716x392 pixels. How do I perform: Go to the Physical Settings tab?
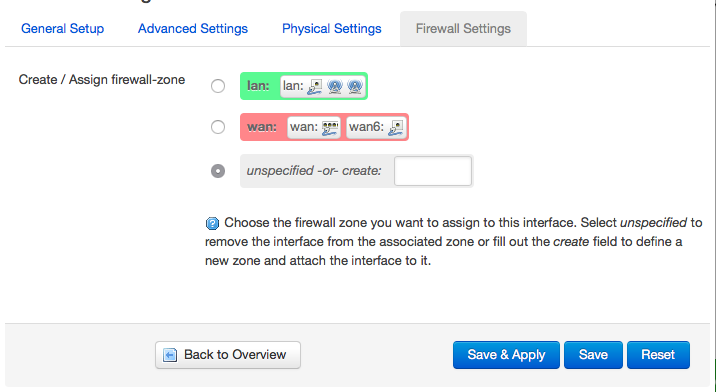point(332,28)
